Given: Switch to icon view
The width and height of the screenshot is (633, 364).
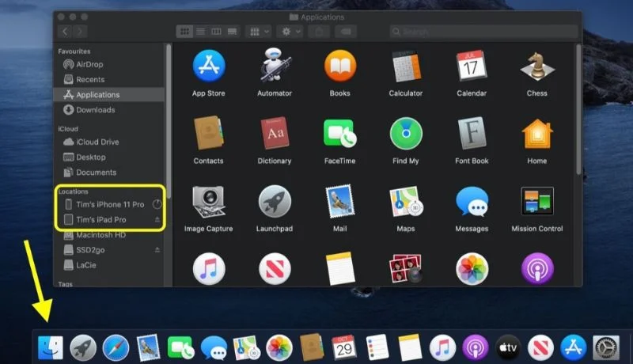Looking at the screenshot, I should pyautogui.click(x=184, y=32).
